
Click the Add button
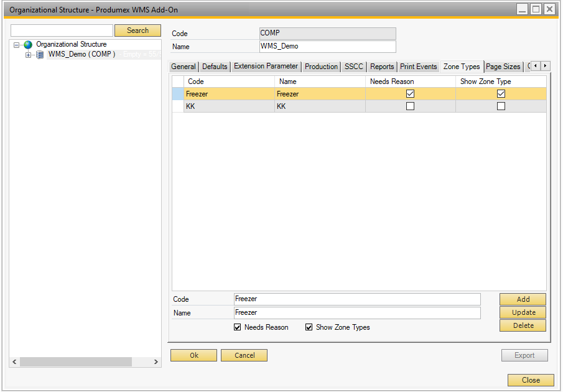(x=523, y=299)
